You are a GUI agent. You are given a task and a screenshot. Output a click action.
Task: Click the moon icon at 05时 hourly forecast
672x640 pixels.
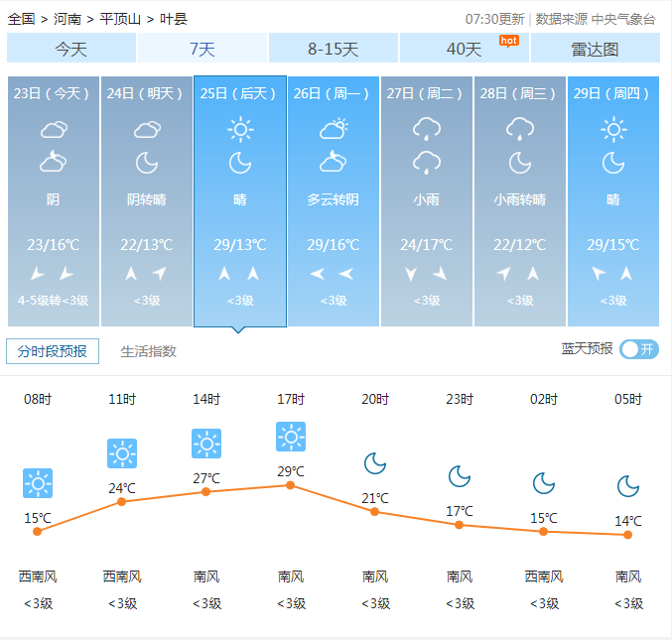[627, 485]
